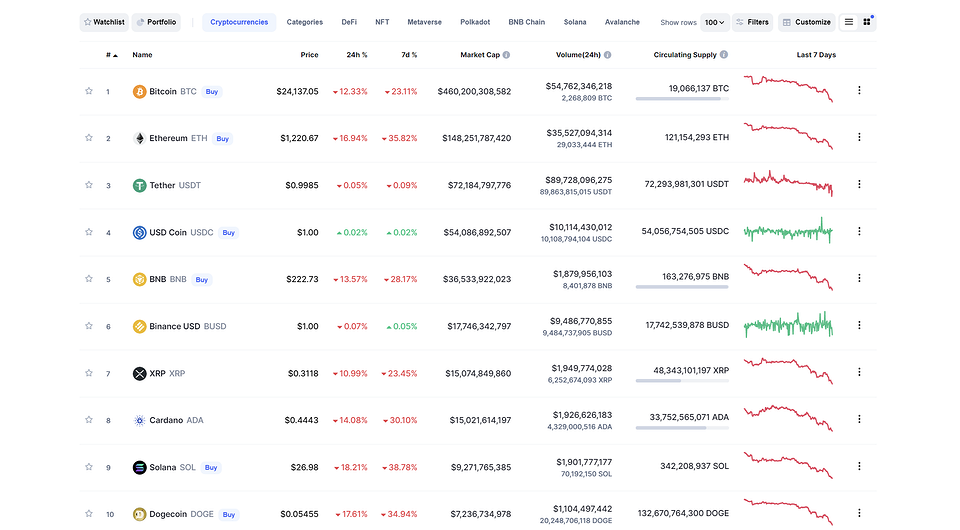Mark XRP as a favorite star

pos(89,373)
